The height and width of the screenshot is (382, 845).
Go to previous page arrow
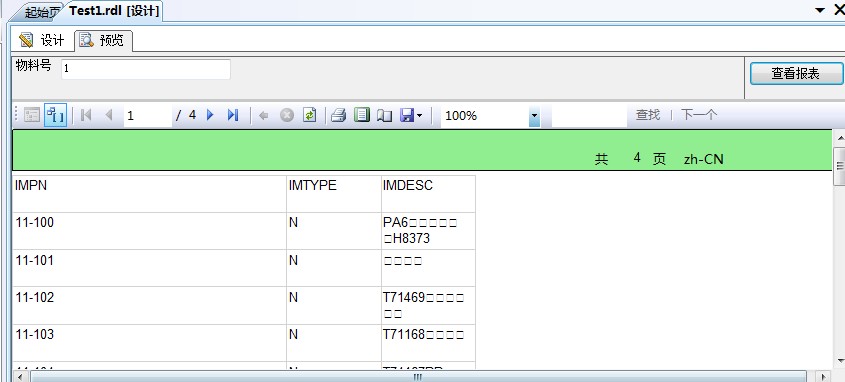(109, 115)
